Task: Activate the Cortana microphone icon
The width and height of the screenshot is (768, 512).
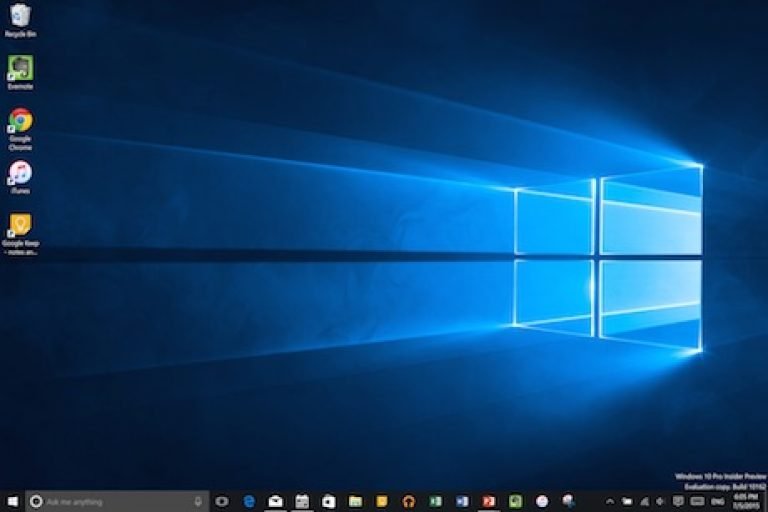Action: pos(198,501)
